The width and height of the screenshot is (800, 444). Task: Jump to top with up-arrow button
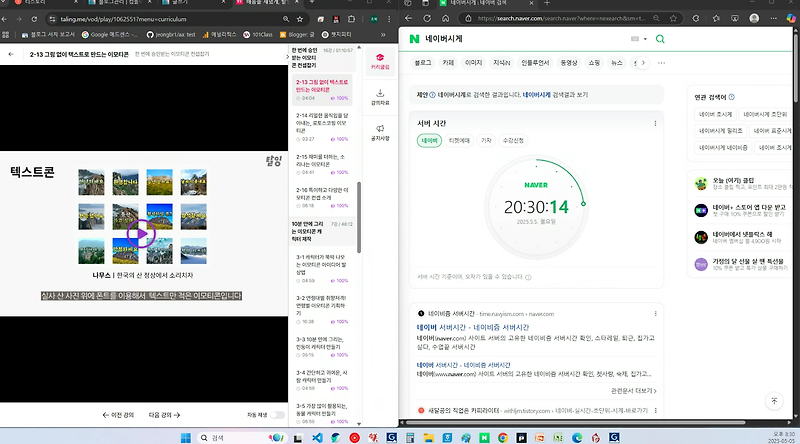pos(774,401)
